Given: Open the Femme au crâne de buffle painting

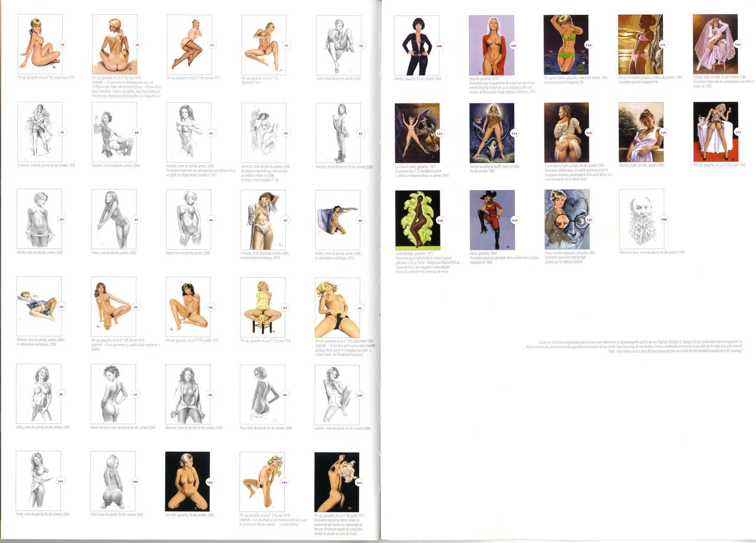Looking at the screenshot, I should pyautogui.click(x=491, y=133).
